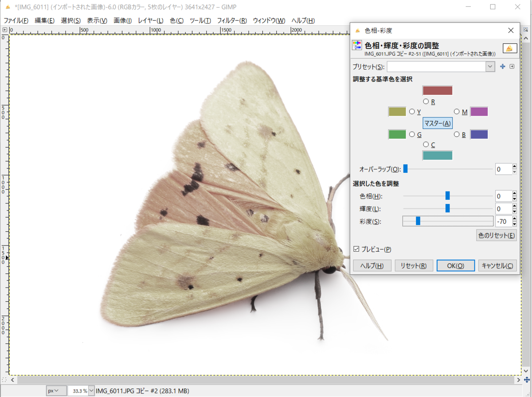
Task: Open the 表示(V) menu
Action: point(97,20)
